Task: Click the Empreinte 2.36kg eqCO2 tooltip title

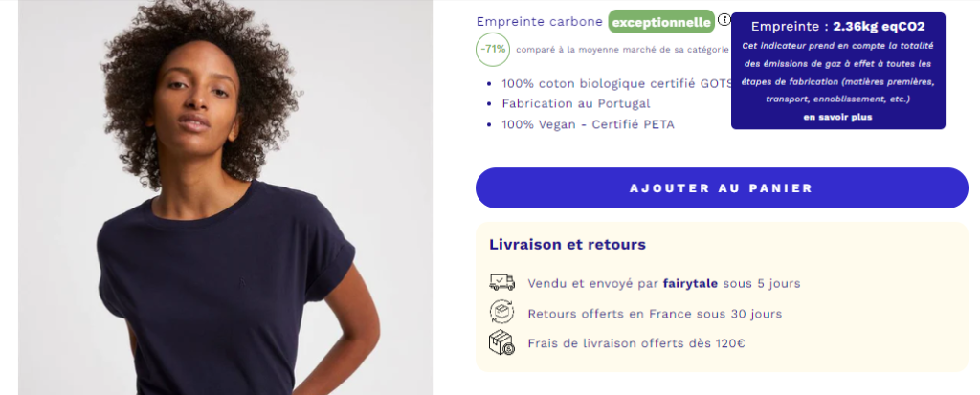Action: (837, 27)
